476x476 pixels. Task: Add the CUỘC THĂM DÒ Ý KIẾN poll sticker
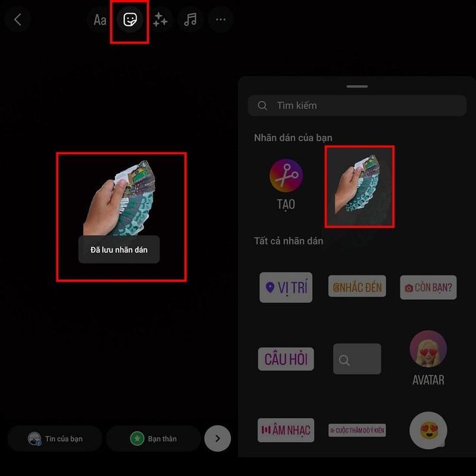(357, 430)
